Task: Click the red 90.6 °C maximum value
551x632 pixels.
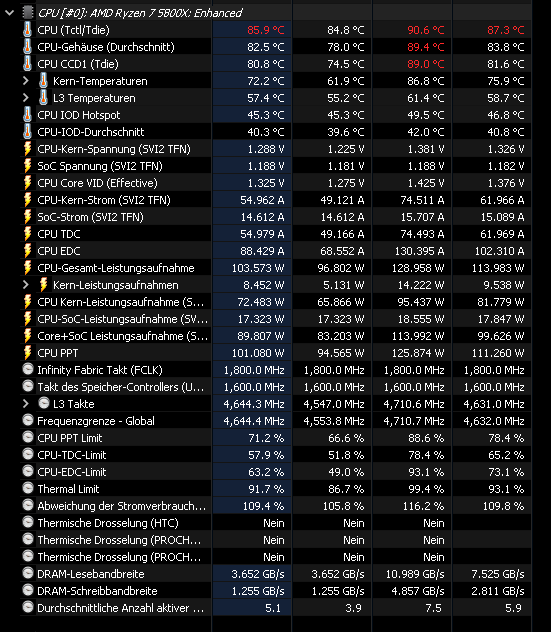Action: 426,30
